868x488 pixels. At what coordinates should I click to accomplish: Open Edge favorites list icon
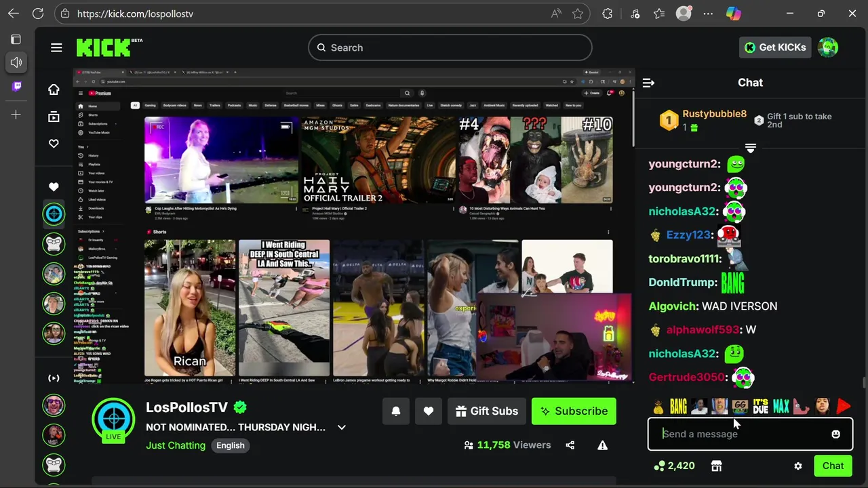pyautogui.click(x=659, y=14)
